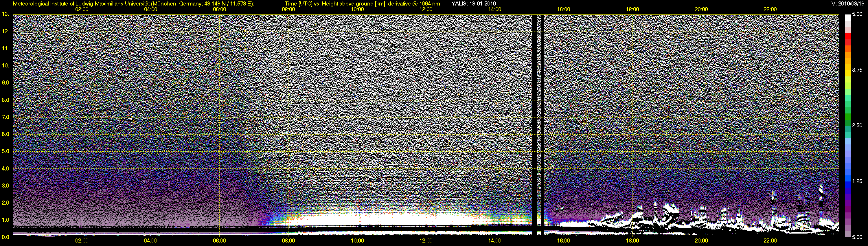This screenshot has width=868, height=246.
Task: Click 08:00 on the lower time axis
Action: pyautogui.click(x=288, y=241)
